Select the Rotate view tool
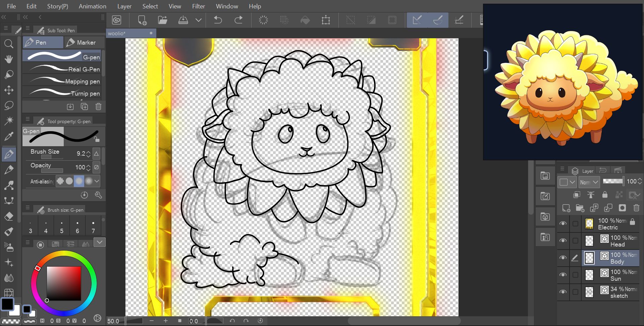The width and height of the screenshot is (644, 326). (x=9, y=74)
